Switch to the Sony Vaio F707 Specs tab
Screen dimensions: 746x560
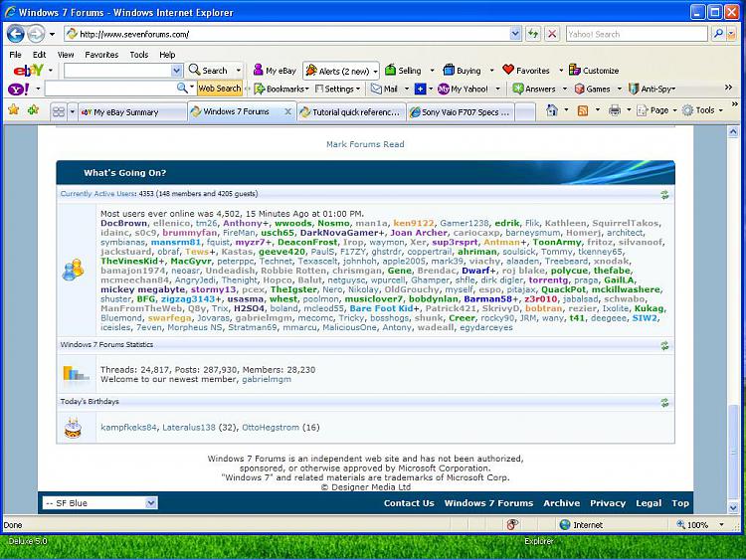461,112
